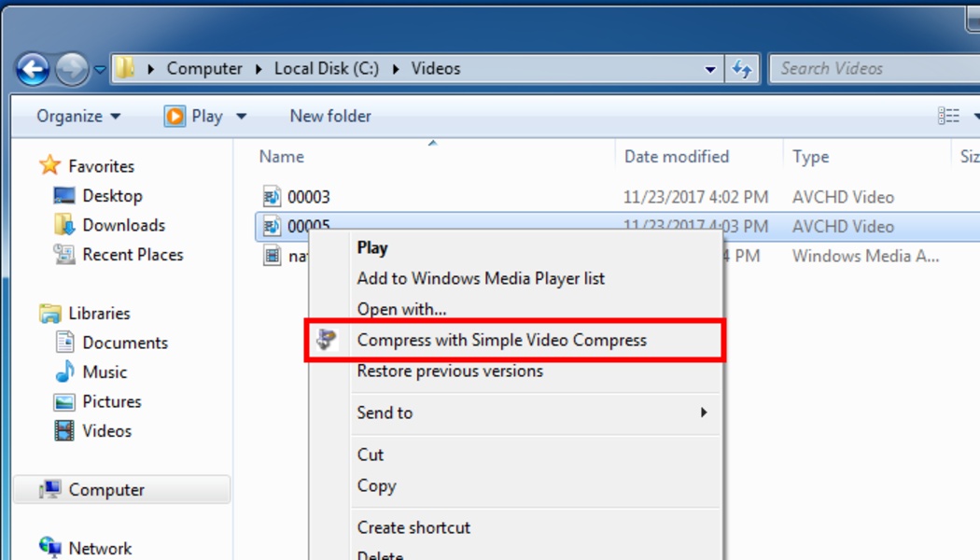Image resolution: width=980 pixels, height=560 pixels.
Task: Open the Desktop favorites icon
Action: (x=64, y=196)
